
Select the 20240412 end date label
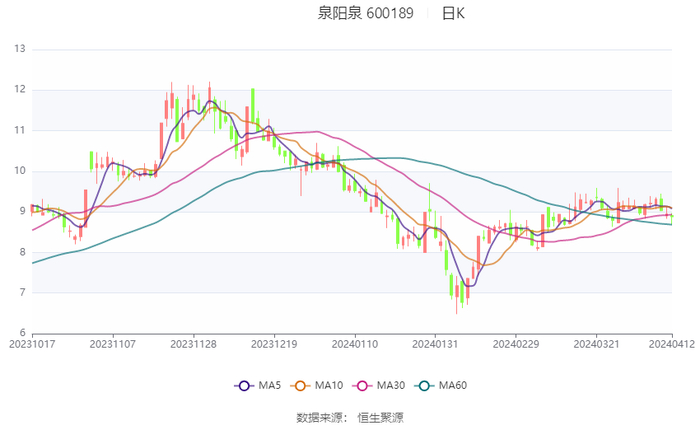(670, 343)
